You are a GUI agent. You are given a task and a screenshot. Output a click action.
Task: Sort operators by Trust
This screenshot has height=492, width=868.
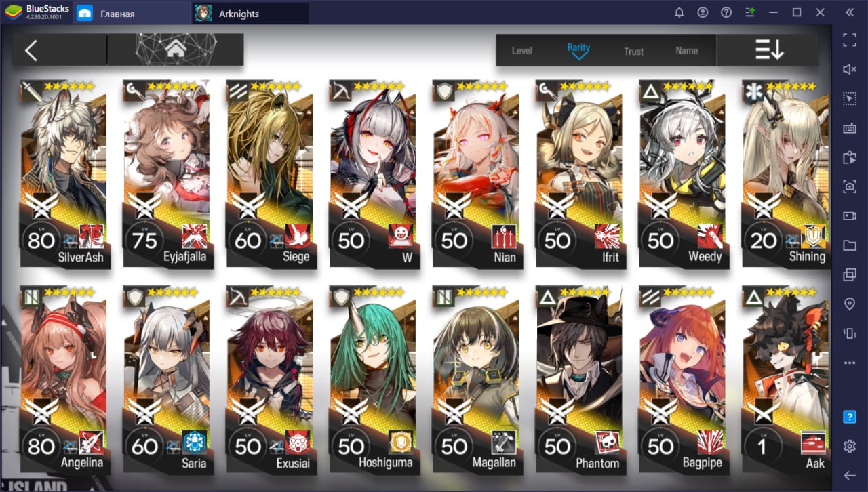tap(633, 52)
